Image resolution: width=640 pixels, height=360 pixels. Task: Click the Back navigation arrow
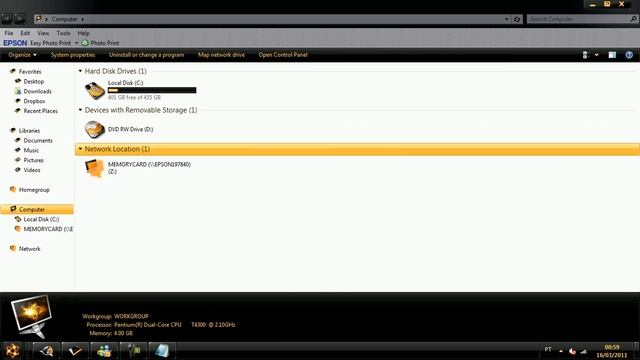point(6,19)
